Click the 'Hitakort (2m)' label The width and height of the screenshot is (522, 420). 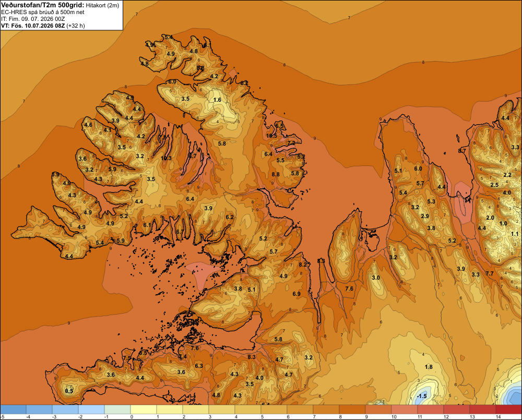pos(102,5)
